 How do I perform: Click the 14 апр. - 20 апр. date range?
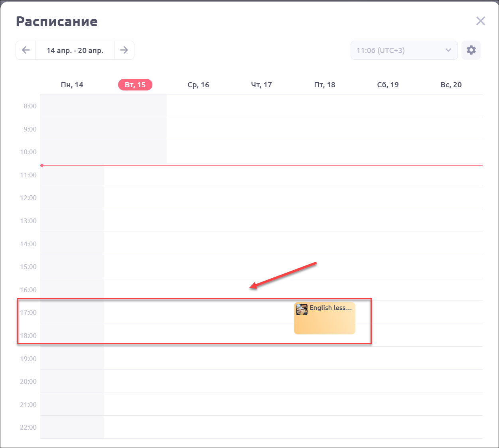[75, 51]
